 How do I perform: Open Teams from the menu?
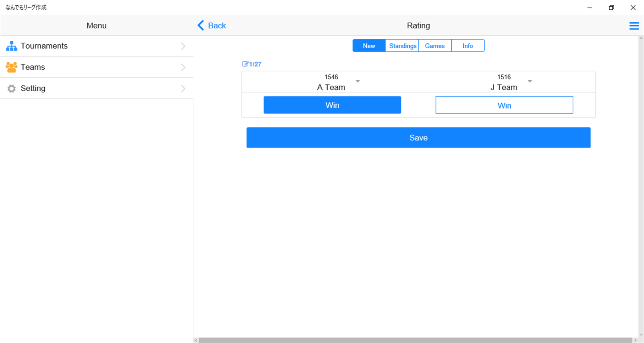pos(97,67)
